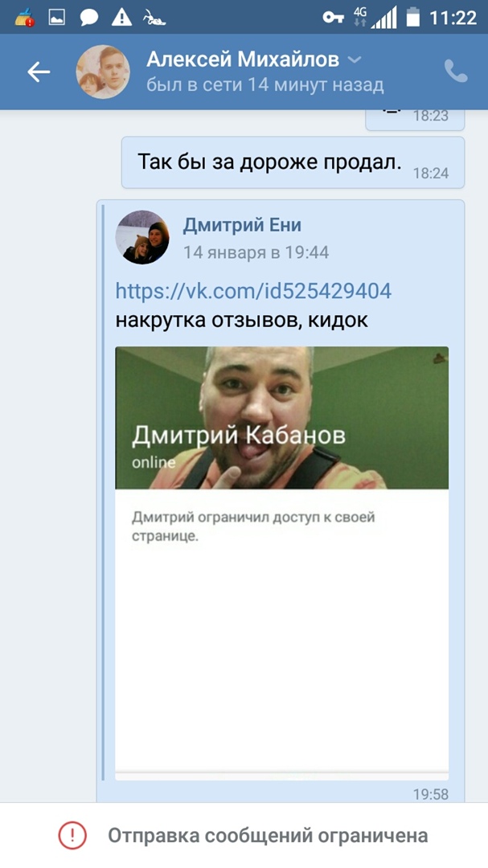Viewport: 488px width, 868px height.
Task: Tap the warning triangle in status bar
Action: click(x=121, y=18)
